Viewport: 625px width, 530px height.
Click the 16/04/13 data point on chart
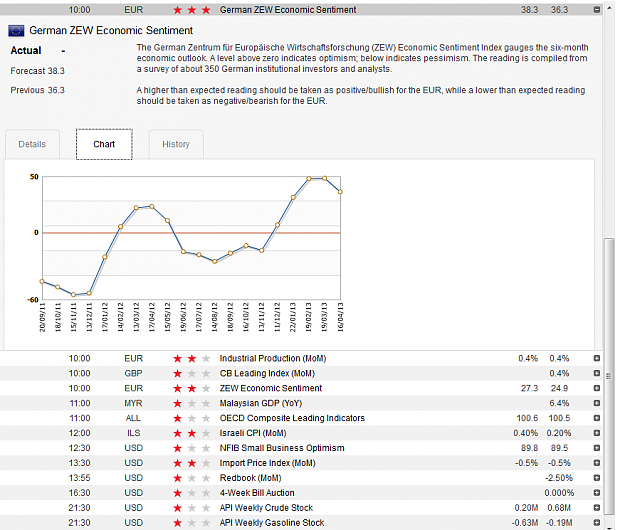coord(340,192)
